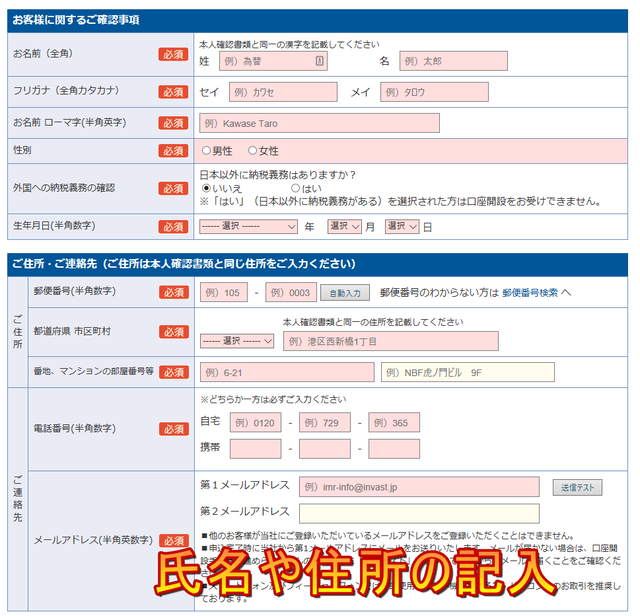Focus the メイ furigana input field
Screen dimensions: 640x616
click(x=434, y=92)
